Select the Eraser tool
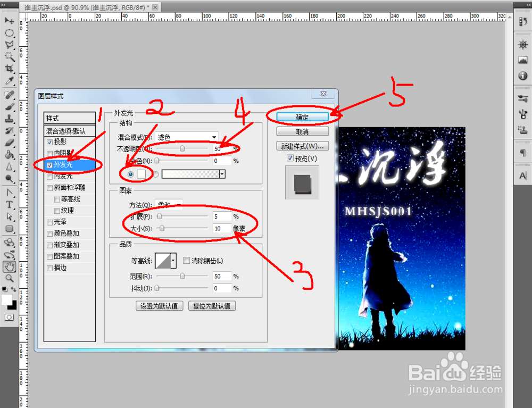This screenshot has width=532, height=408. coord(9,143)
